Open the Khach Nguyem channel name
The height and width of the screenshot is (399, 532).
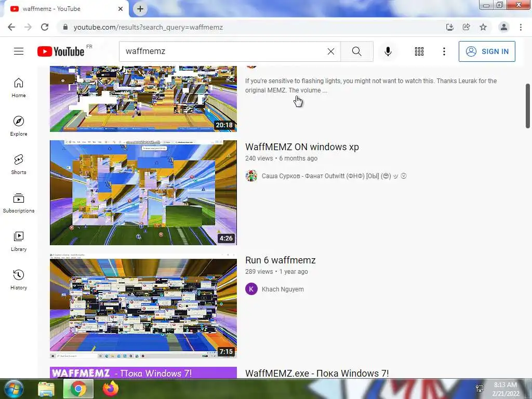pos(283,289)
